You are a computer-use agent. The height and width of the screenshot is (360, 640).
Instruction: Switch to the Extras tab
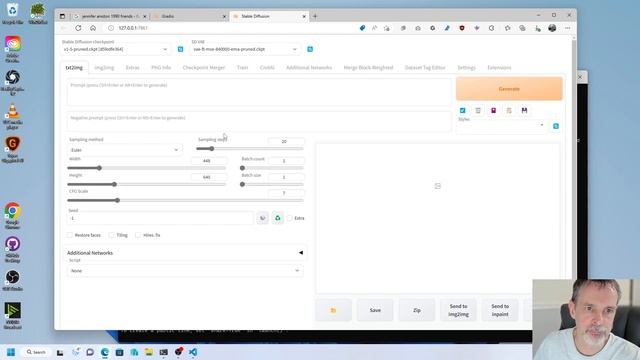point(132,68)
